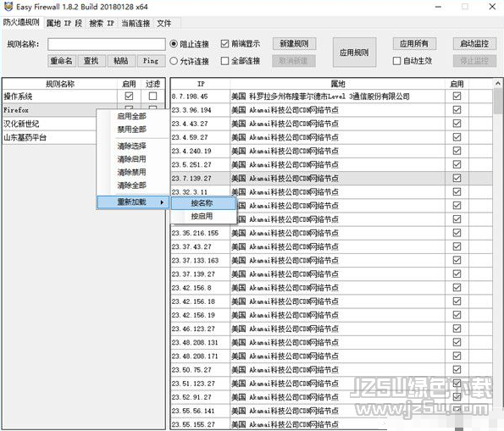Click the IP list vertical scrollbar thumb
Screen dimensions: 504x431
pyautogui.click(x=498, y=102)
